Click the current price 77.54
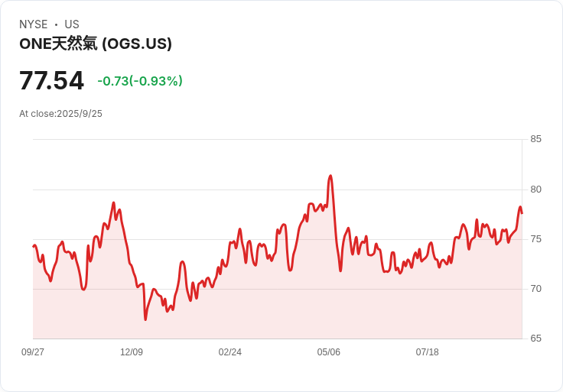The width and height of the screenshot is (563, 392). point(51,81)
